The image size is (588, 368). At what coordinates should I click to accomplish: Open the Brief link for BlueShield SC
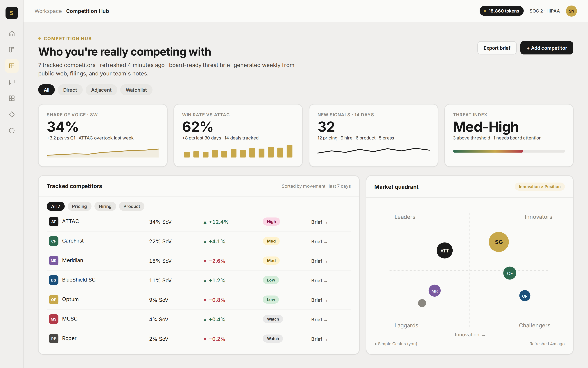319,280
